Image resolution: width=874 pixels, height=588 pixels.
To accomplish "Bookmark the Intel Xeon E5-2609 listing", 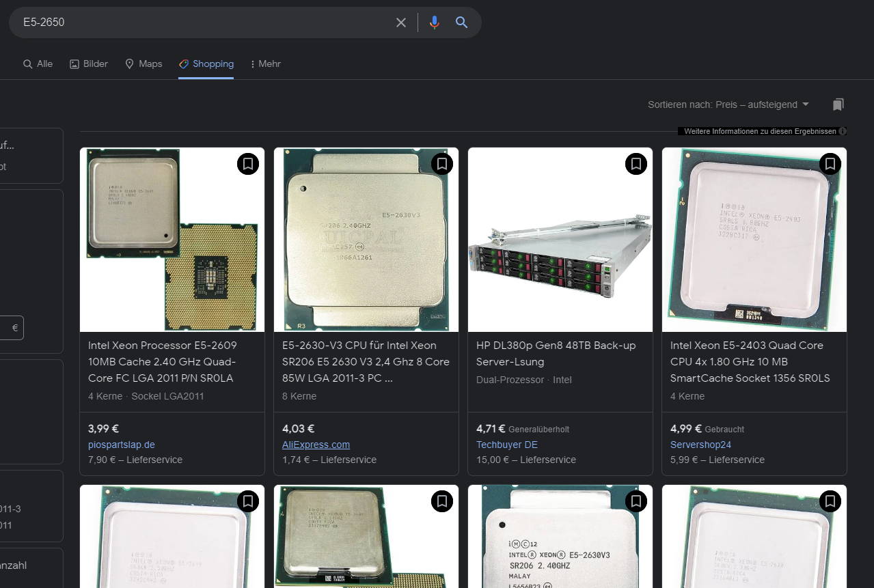I will tap(248, 164).
